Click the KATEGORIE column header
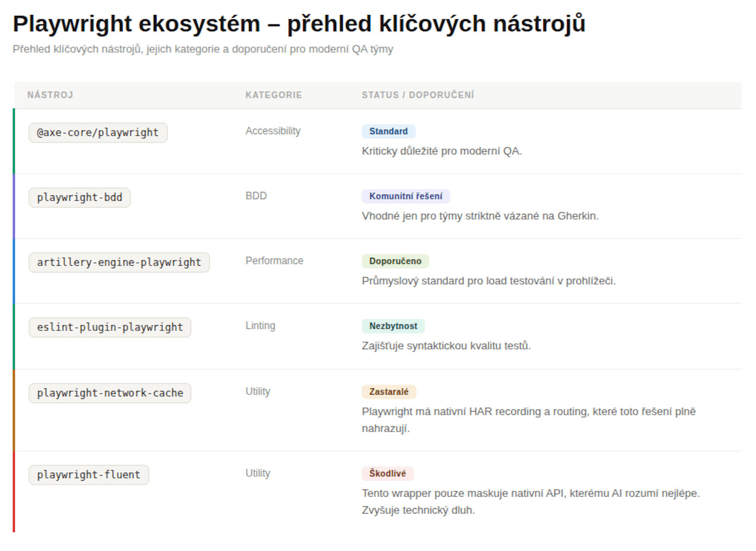The width and height of the screenshot is (756, 551). 274,95
